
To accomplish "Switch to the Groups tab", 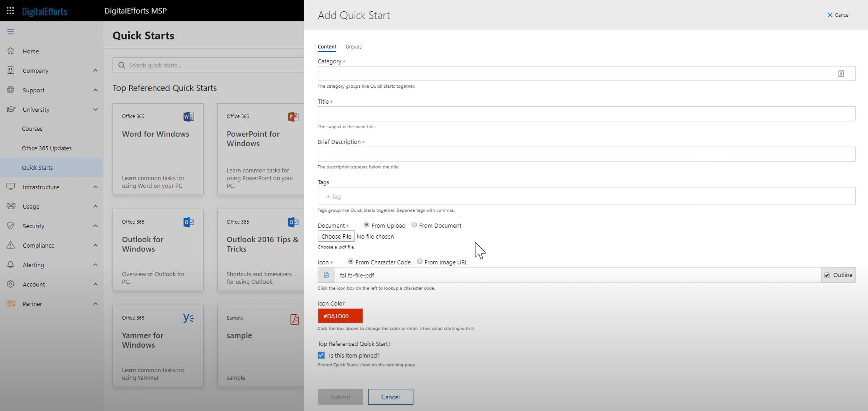I will point(353,47).
